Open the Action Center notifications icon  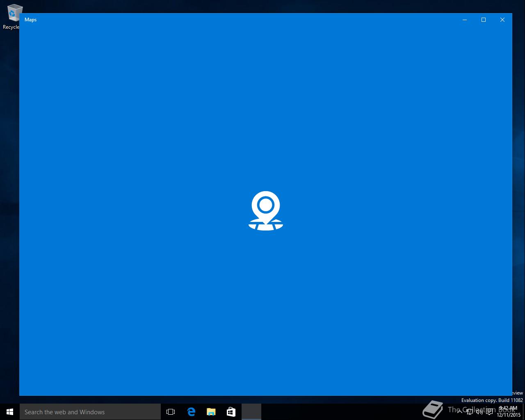coord(489,412)
